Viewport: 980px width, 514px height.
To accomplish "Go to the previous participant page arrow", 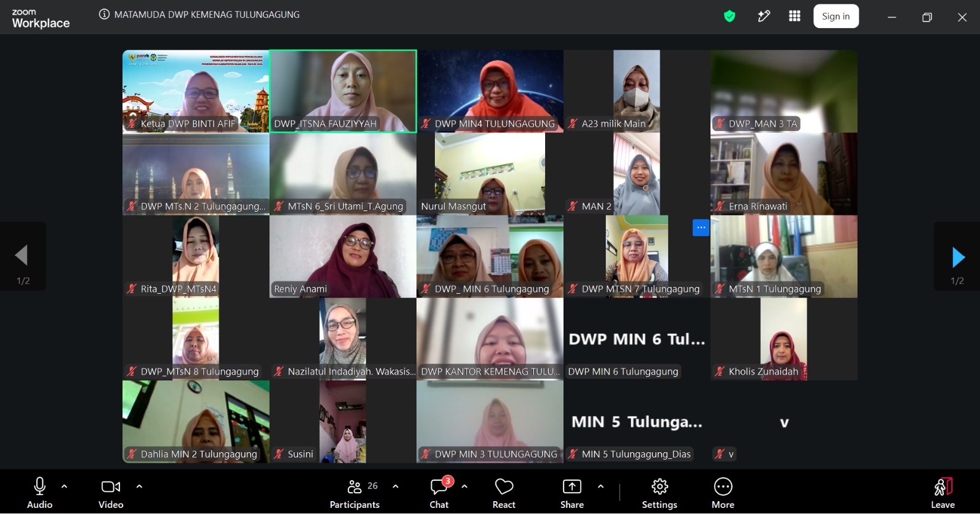I will [x=21, y=255].
